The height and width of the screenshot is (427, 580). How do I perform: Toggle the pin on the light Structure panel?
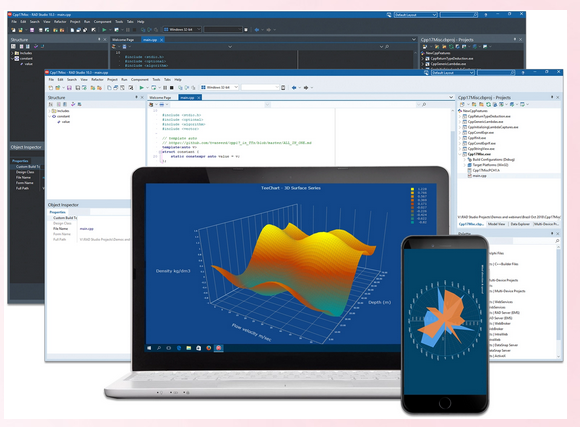(136, 97)
